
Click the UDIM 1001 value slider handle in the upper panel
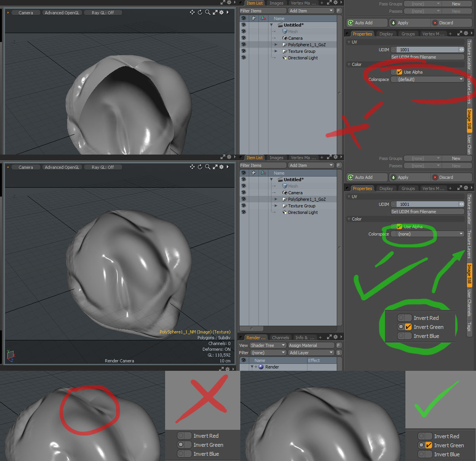pyautogui.click(x=461, y=50)
